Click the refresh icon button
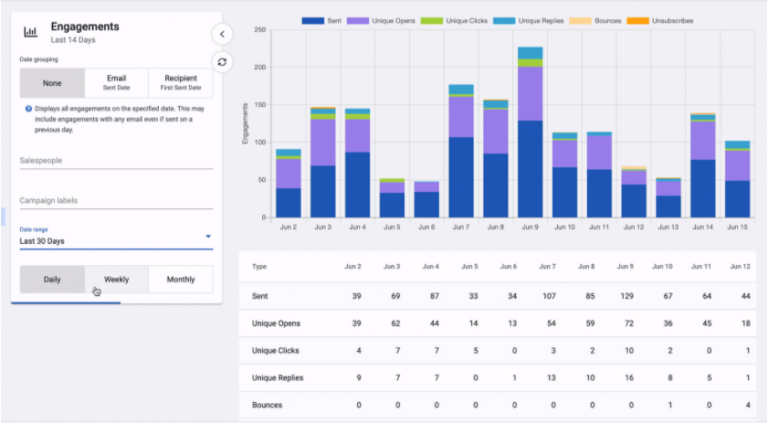Viewport: 768px width, 424px height. [222, 62]
